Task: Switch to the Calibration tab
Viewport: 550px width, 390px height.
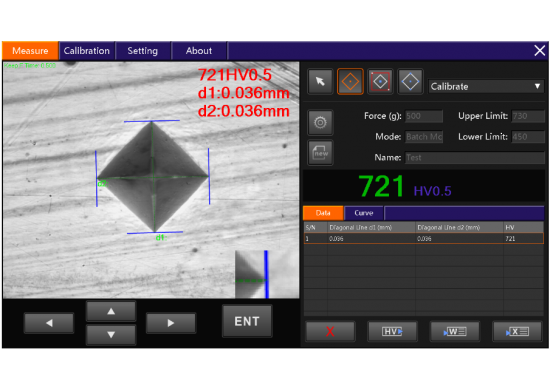Action: tap(87, 51)
